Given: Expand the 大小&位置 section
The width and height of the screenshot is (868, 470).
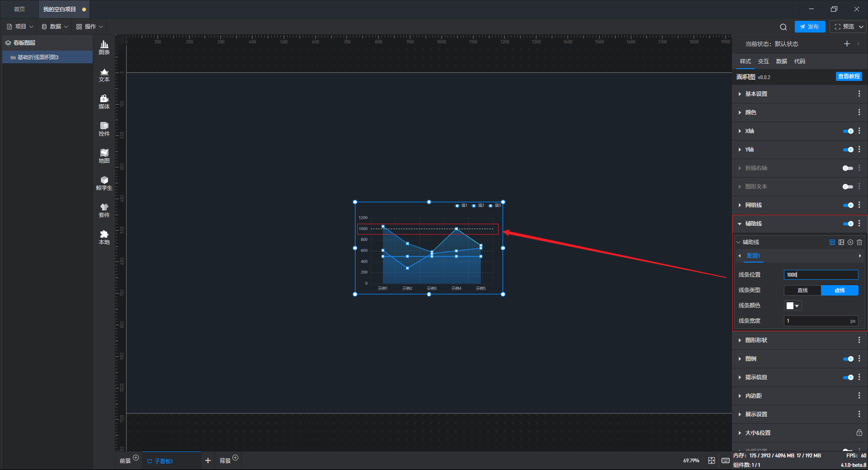Looking at the screenshot, I should [740, 433].
